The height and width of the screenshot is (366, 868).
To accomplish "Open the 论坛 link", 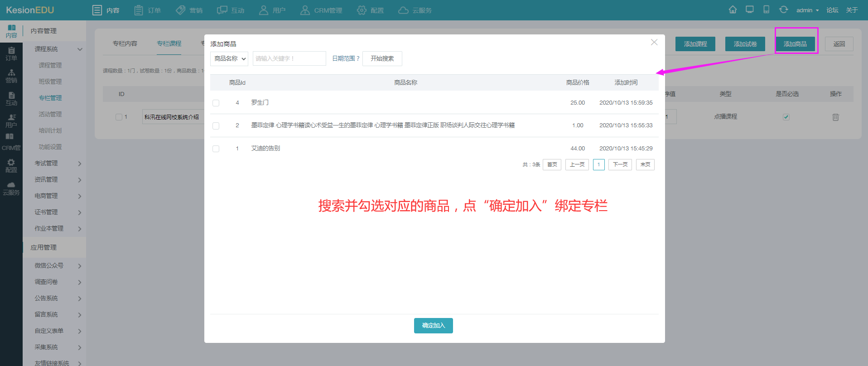I will click(x=832, y=10).
